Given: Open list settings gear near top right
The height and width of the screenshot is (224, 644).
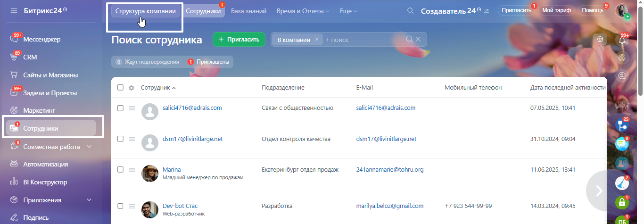Looking at the screenshot, I should [600, 40].
